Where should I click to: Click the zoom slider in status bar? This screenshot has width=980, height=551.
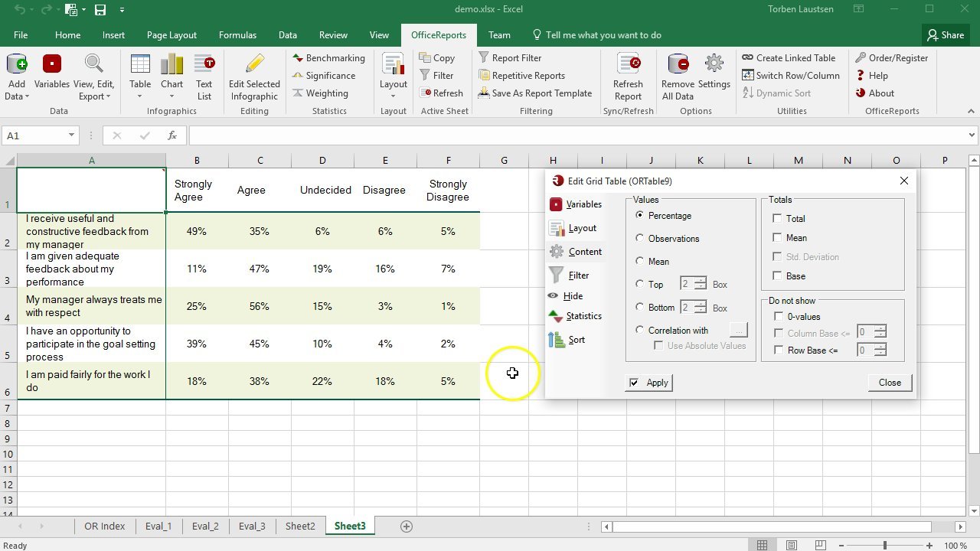pos(884,546)
